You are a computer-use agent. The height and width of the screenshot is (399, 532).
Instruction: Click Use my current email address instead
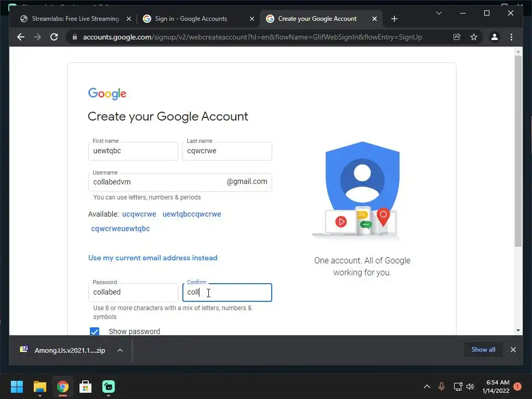[x=153, y=258]
